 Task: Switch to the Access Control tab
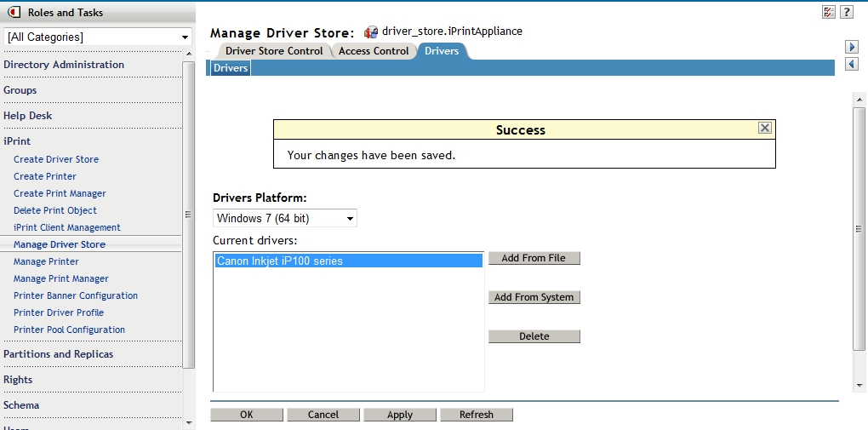click(374, 51)
